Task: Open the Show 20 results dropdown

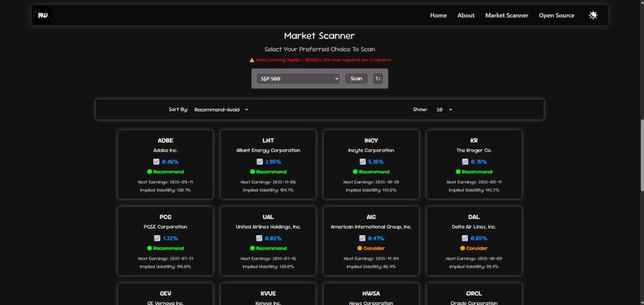Action: (x=444, y=110)
